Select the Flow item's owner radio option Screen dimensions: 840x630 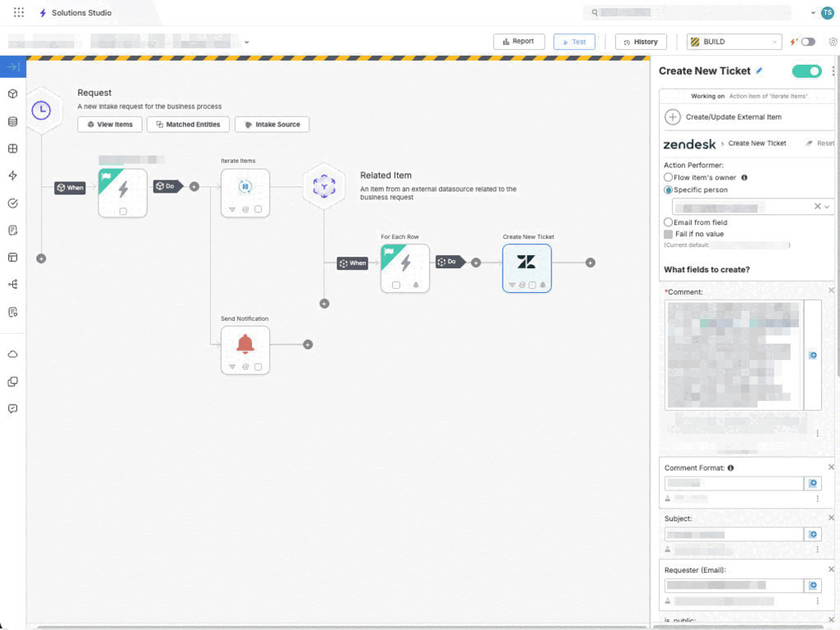click(x=668, y=177)
